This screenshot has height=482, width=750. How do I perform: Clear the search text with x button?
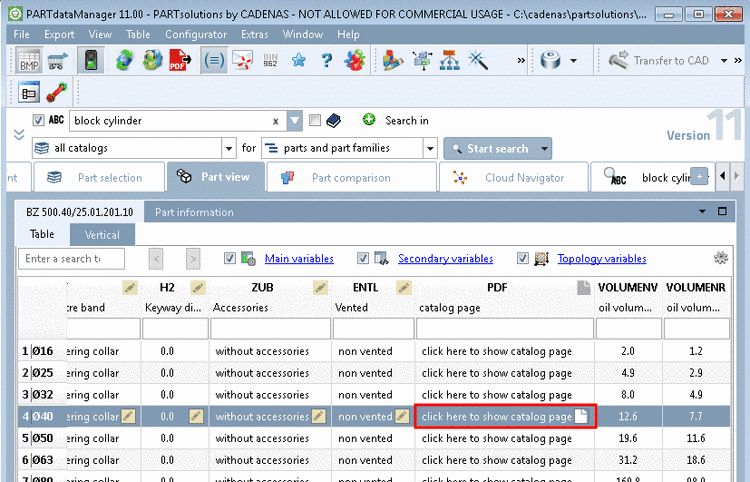tap(276, 121)
